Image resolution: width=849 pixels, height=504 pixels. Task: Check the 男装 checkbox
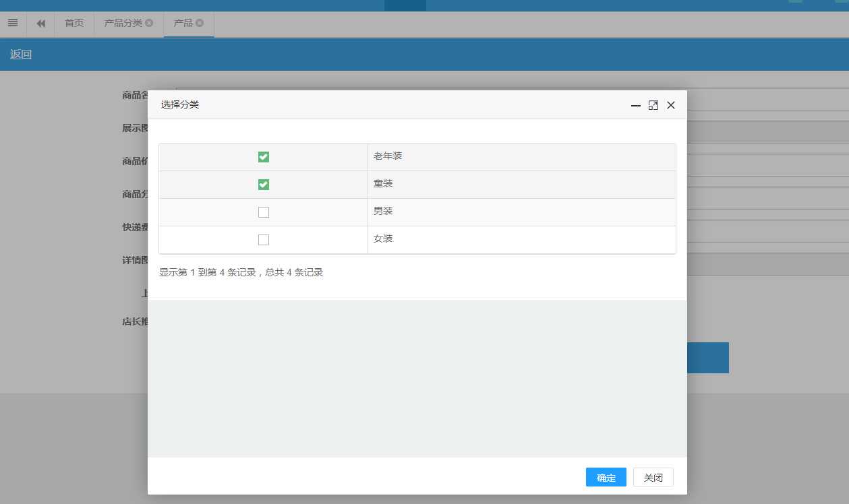[x=264, y=212]
